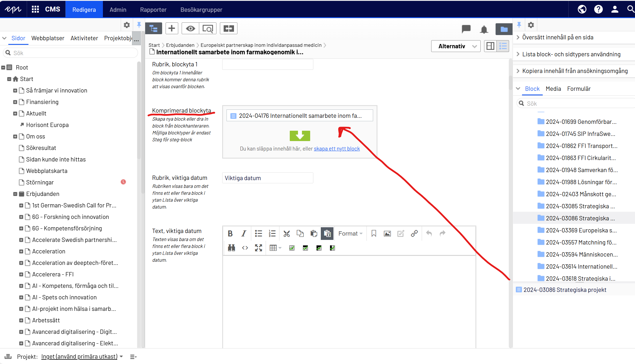This screenshot has width=635, height=364.
Task: Click the 'skapa ett nytt block' link
Action: (337, 148)
